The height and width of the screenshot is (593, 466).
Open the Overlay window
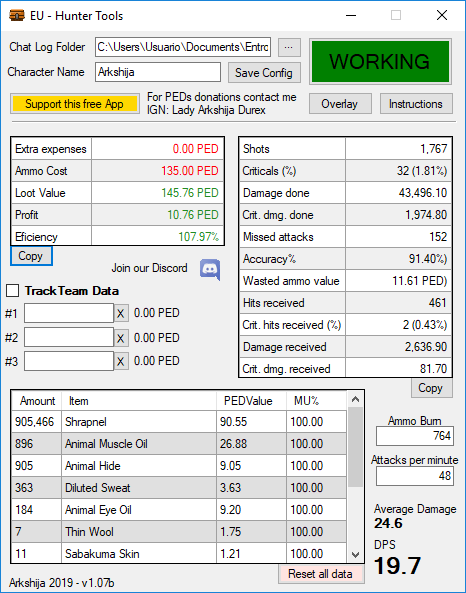[340, 104]
